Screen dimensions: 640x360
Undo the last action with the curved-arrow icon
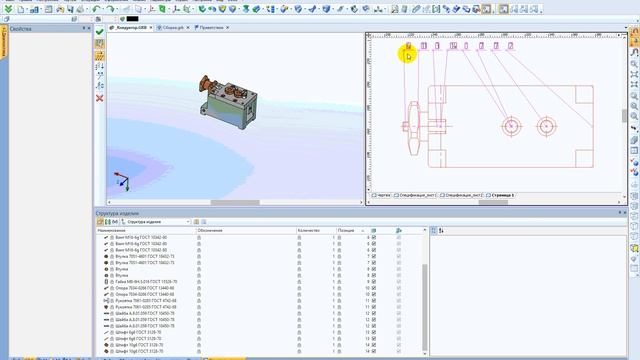coord(96,9)
